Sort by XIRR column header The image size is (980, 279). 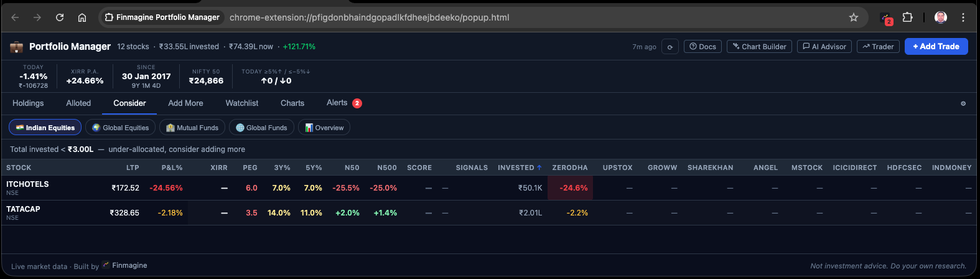[x=219, y=168]
